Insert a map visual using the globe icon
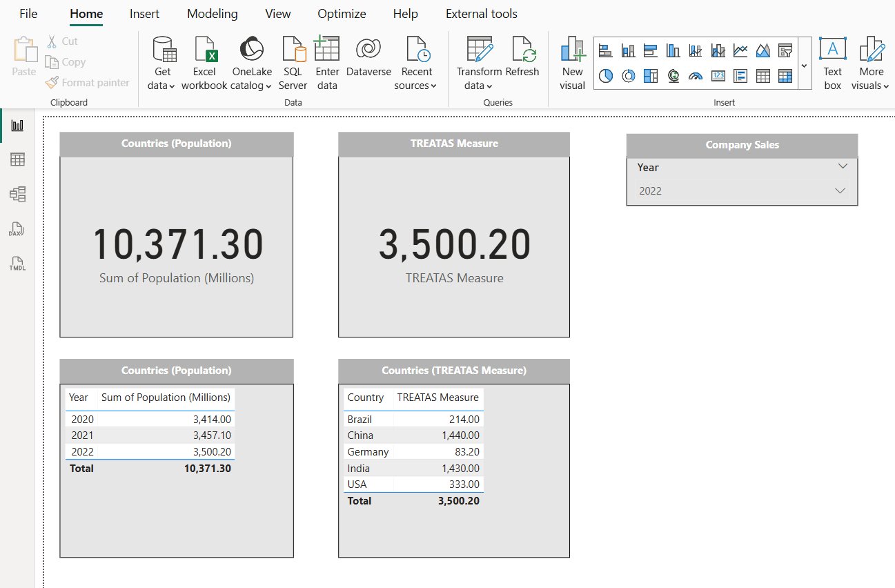The height and width of the screenshot is (588, 895). [673, 76]
